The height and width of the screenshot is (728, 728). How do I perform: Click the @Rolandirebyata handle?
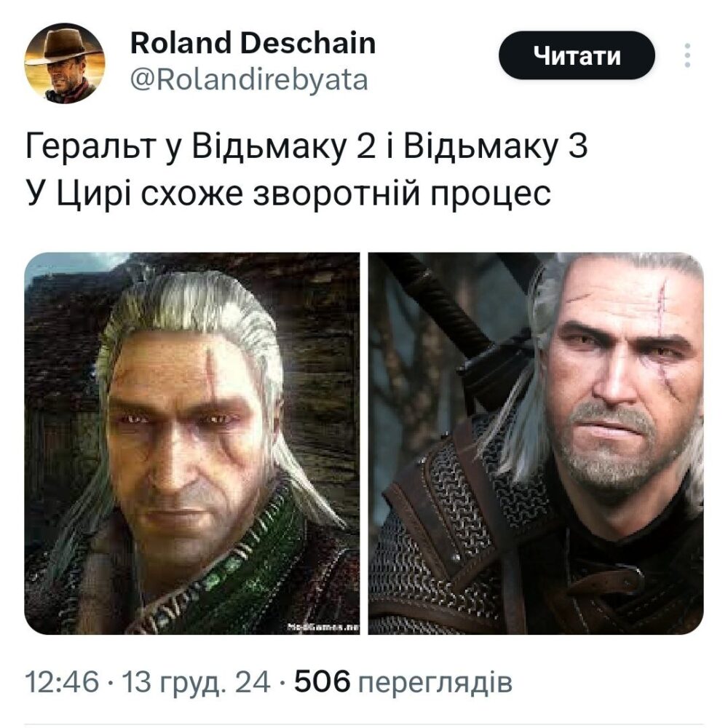(x=249, y=80)
